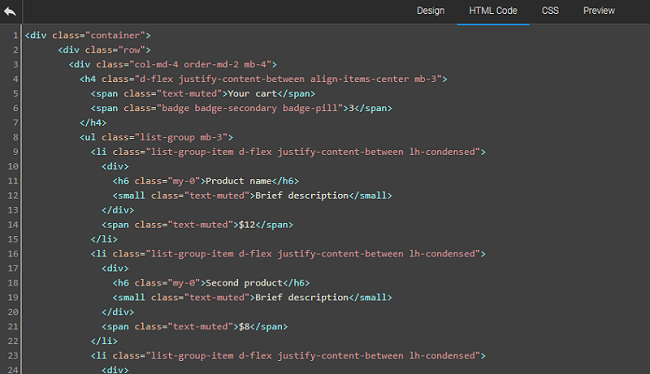The width and height of the screenshot is (650, 374).
Task: Click line number 1 in gutter
Action: pyautogui.click(x=15, y=35)
